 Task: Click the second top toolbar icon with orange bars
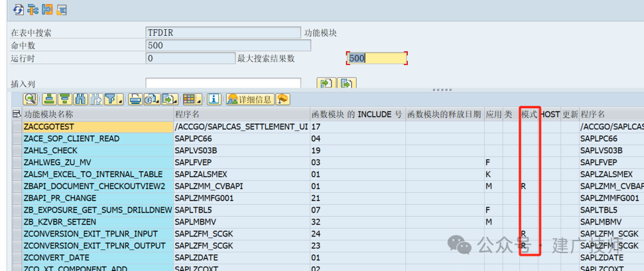33,10
